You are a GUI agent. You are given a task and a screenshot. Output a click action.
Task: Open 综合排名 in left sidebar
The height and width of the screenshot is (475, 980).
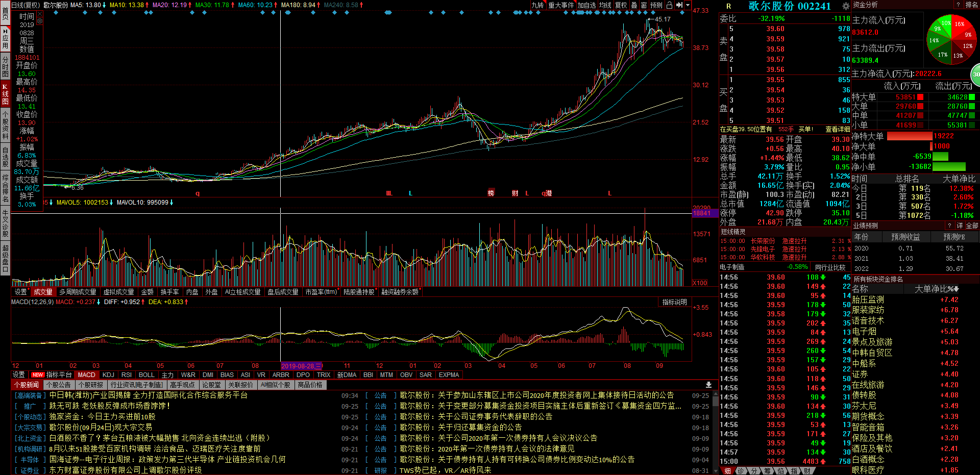(5, 188)
